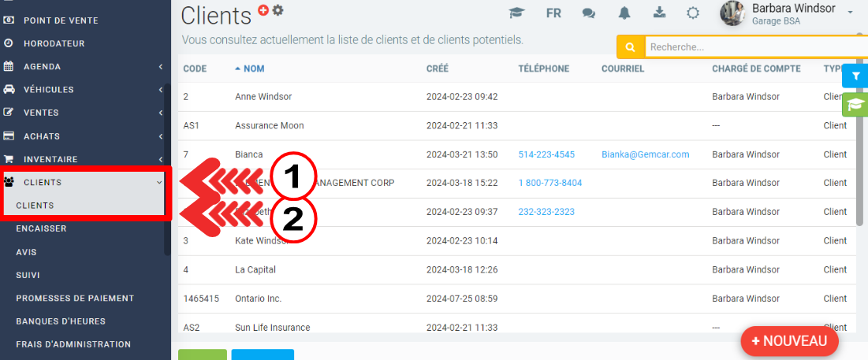Click the yellow search magnifier icon
The height and width of the screenshot is (360, 868).
pyautogui.click(x=630, y=47)
